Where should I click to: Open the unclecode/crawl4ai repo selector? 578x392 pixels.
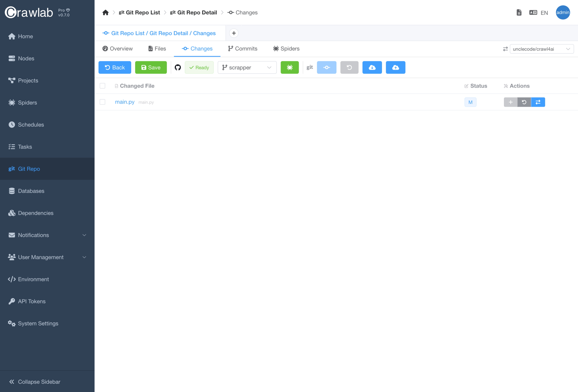541,49
